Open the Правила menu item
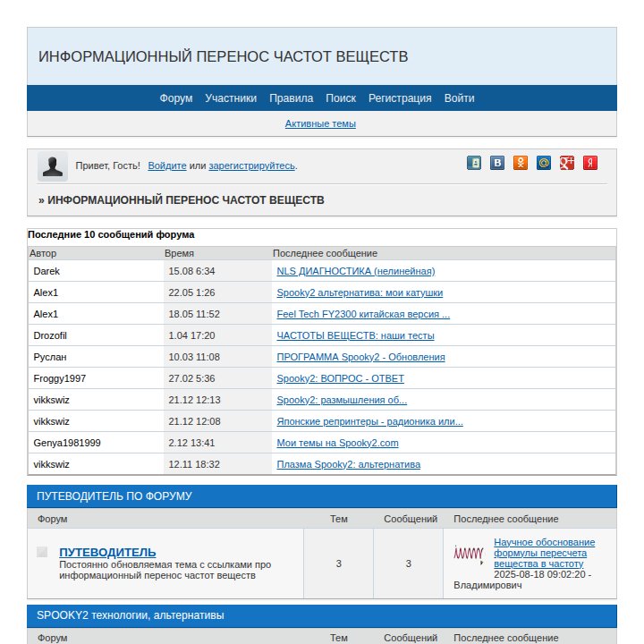 point(292,98)
